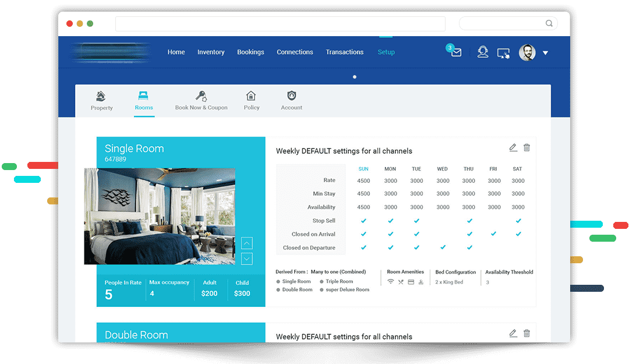
Task: Open the Bookings menu
Action: [x=250, y=52]
